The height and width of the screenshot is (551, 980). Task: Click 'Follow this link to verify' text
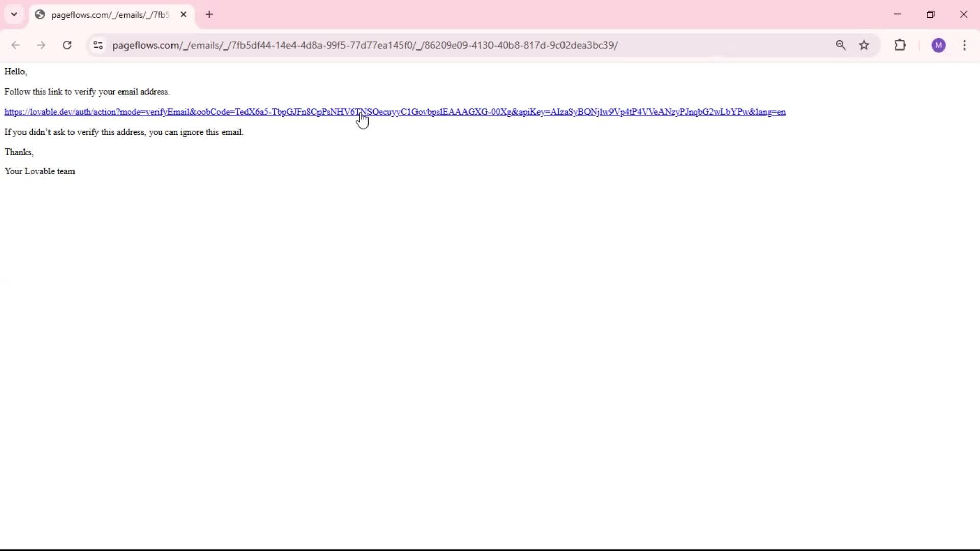click(x=87, y=92)
